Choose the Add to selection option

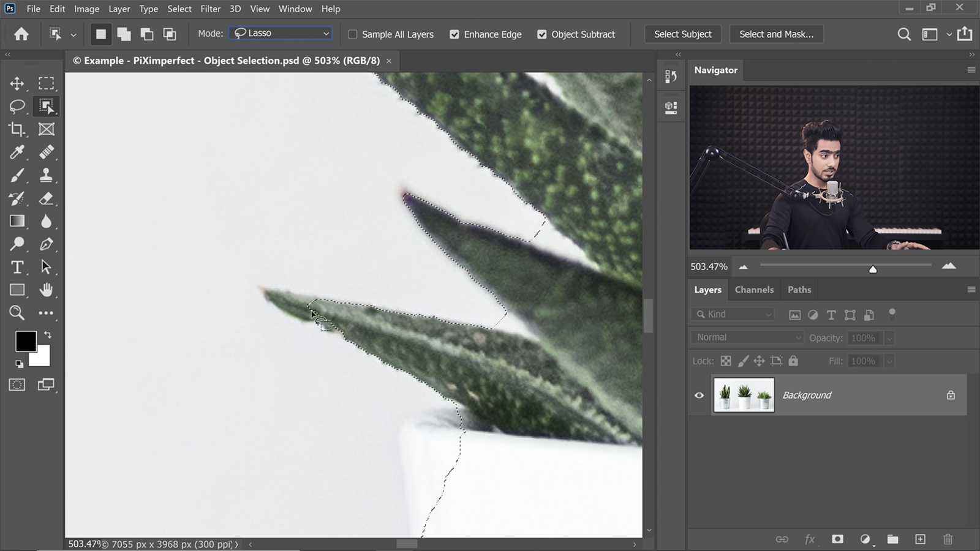pos(124,34)
